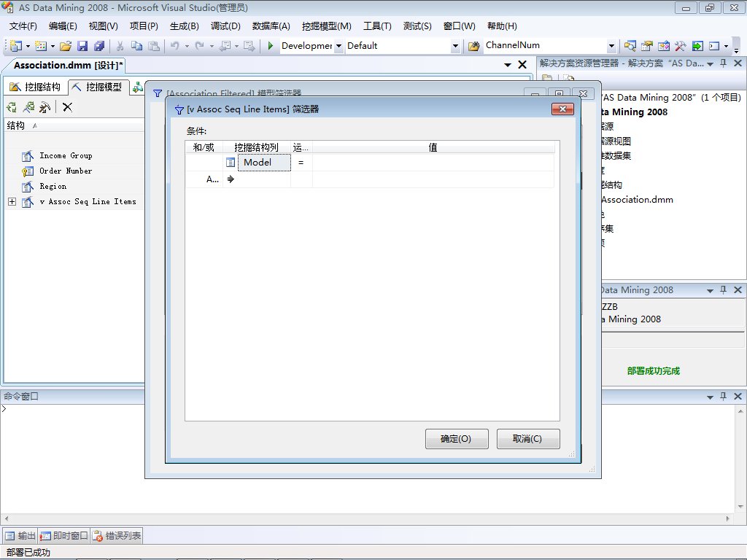The image size is (747, 560).
Task: Click the Add New Item toolbar icon
Action: (x=41, y=46)
